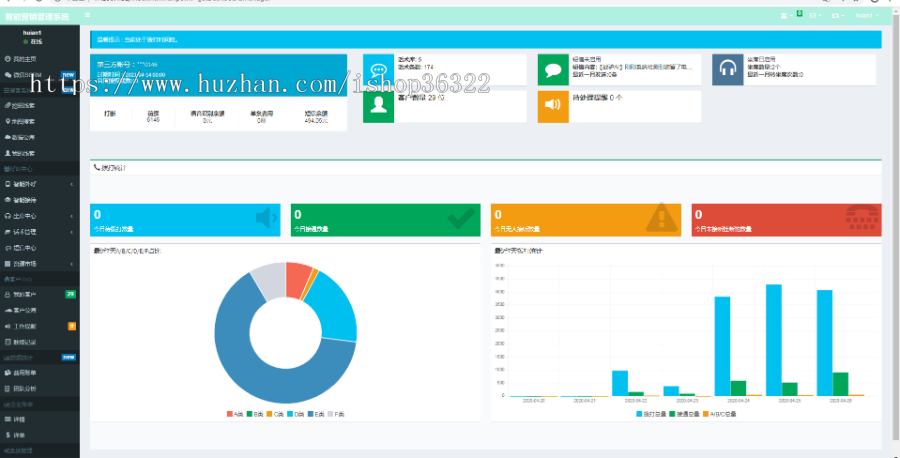This screenshot has height=458, width=900.
Task: Toggle the sidebar with the hamburger icon
Action: pos(88,16)
